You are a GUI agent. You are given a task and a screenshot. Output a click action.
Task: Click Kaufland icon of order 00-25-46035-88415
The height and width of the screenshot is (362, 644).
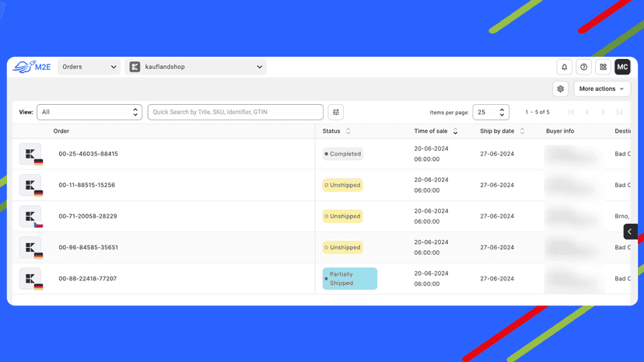pos(30,154)
